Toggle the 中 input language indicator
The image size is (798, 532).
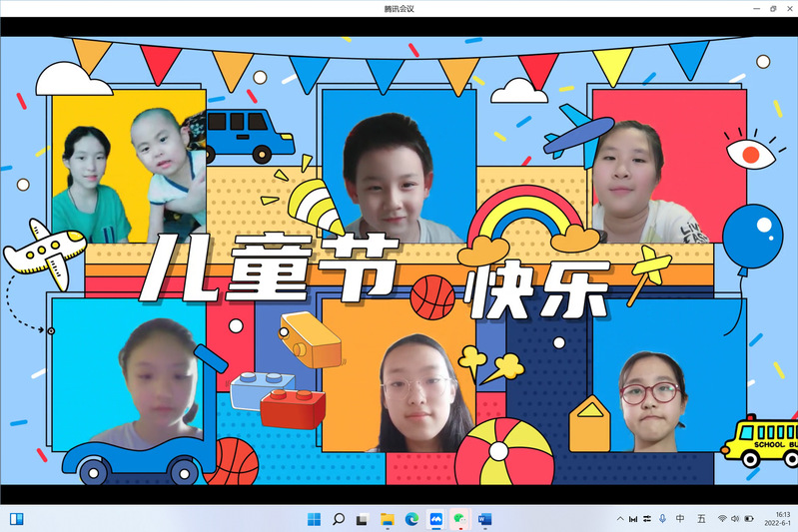680,519
